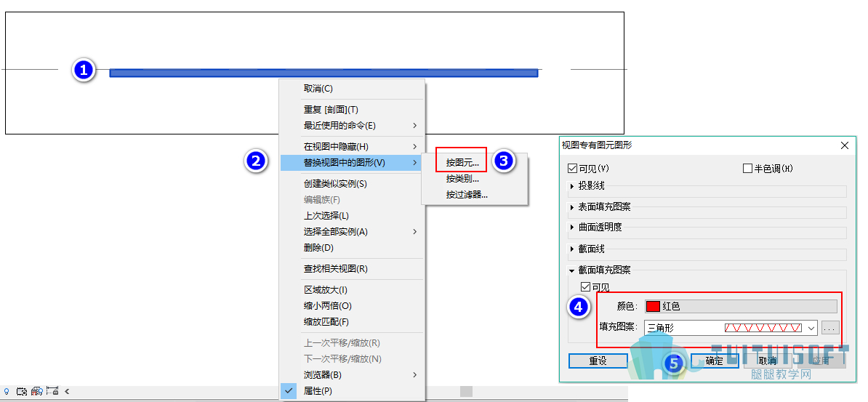Expand the 截面线 section
868x402 pixels.
click(572, 249)
